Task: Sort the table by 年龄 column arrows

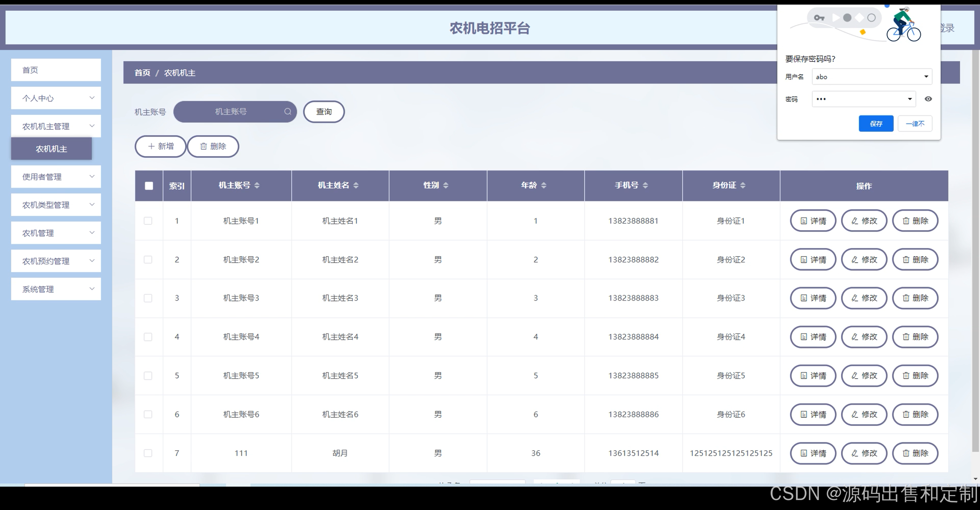Action: click(544, 185)
